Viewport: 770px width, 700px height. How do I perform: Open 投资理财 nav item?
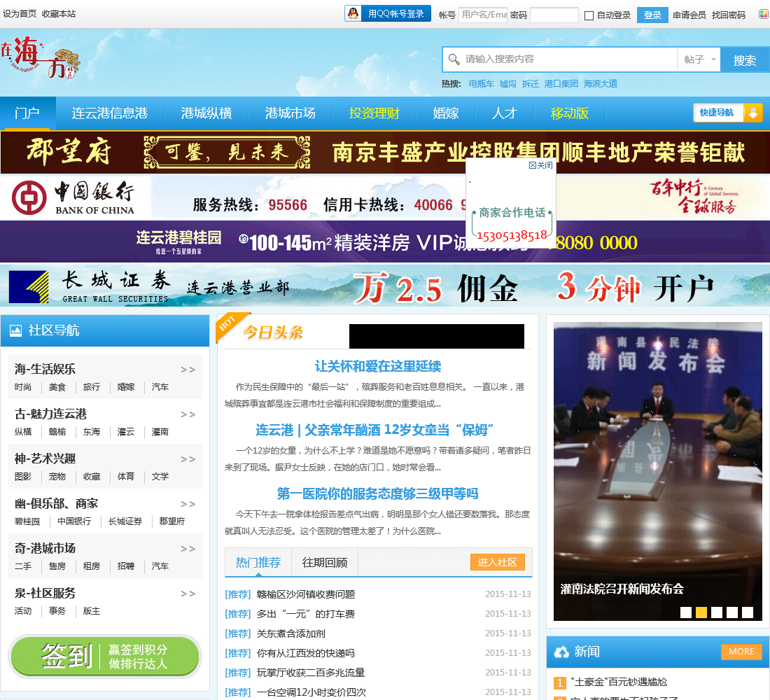click(x=374, y=113)
